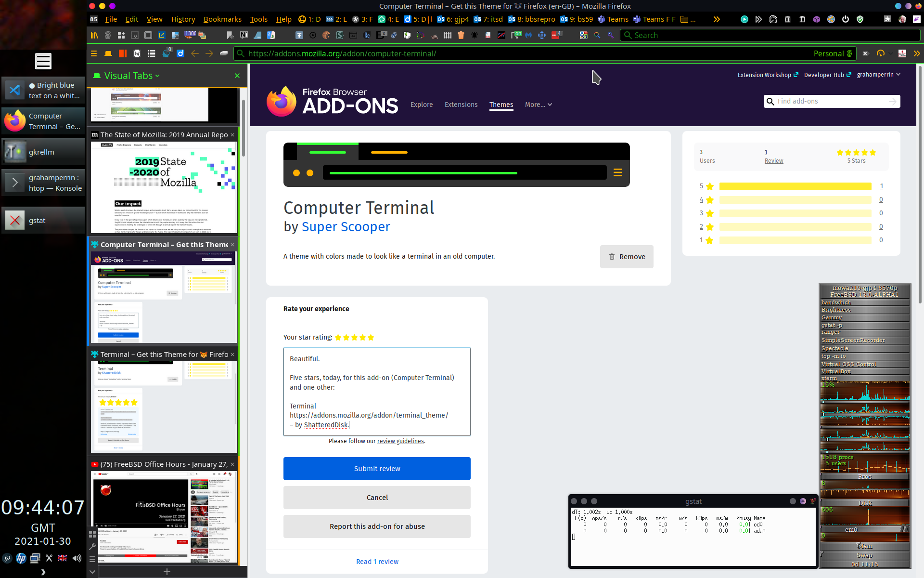924x578 pixels.
Task: Click the forward navigation arrow
Action: [x=209, y=53]
